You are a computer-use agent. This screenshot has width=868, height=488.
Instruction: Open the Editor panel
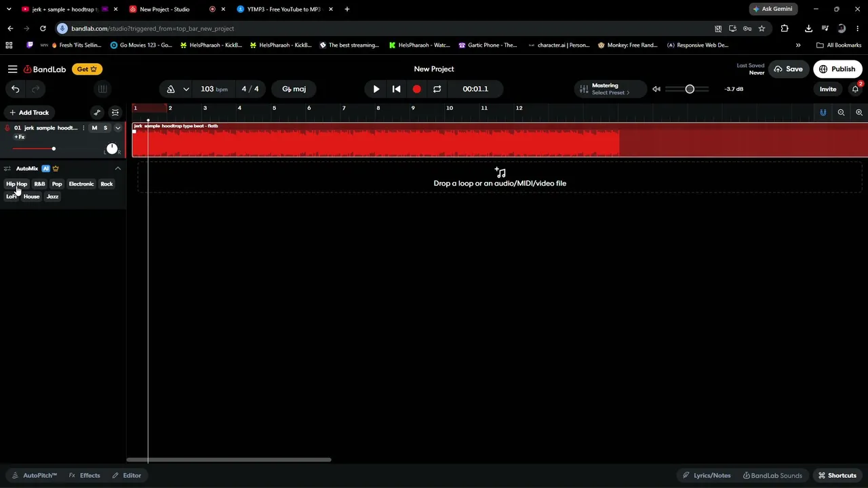click(x=127, y=475)
